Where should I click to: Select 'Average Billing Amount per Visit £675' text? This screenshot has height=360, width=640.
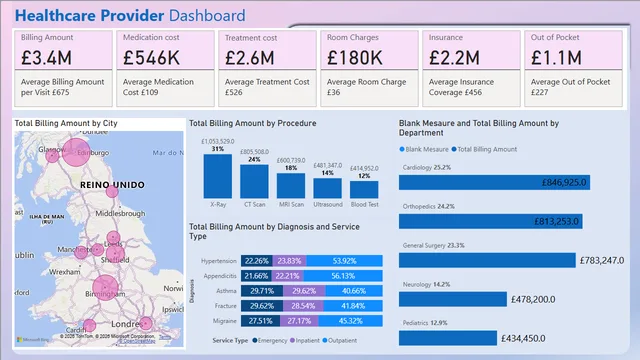point(62,87)
